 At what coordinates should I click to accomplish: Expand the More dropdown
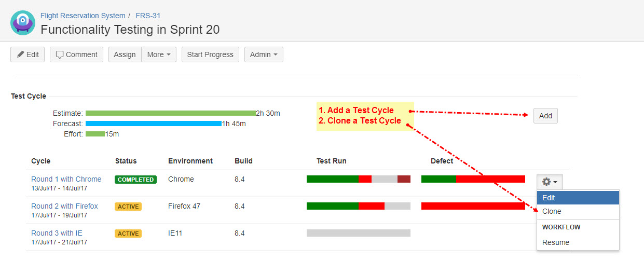159,54
